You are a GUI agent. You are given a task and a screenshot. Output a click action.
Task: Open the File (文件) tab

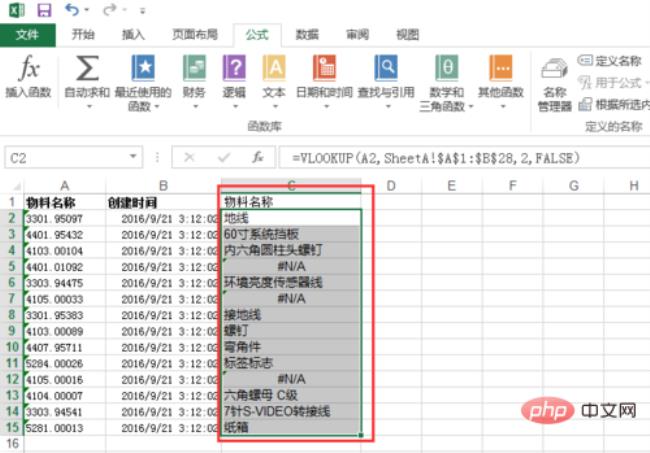(27, 35)
